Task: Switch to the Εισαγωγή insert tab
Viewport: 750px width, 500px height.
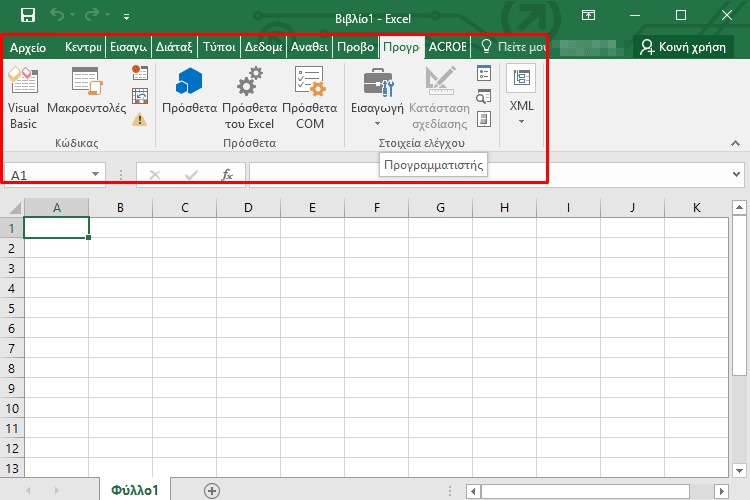Action: coord(128,47)
